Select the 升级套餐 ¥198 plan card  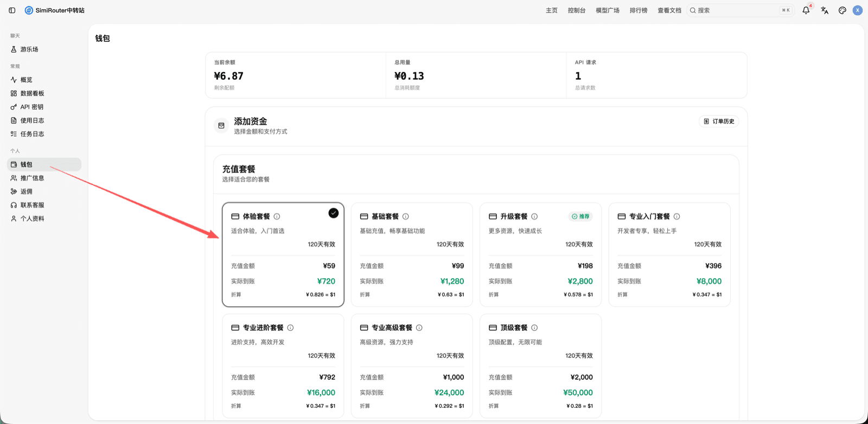(541, 255)
